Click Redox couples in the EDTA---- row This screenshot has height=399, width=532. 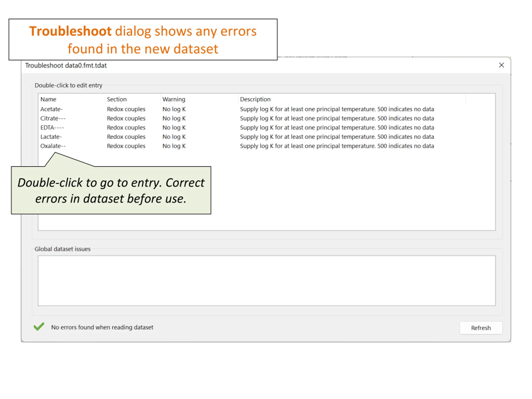coord(126,127)
